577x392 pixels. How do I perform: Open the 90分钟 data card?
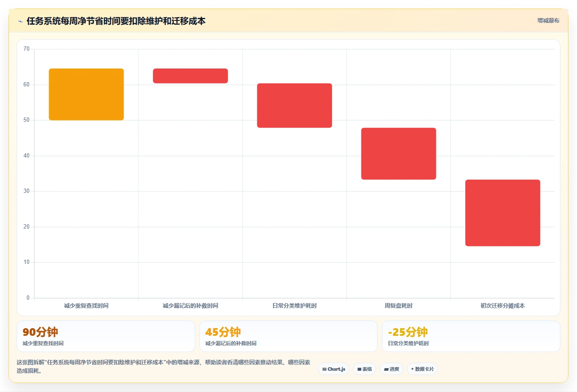[x=106, y=336]
